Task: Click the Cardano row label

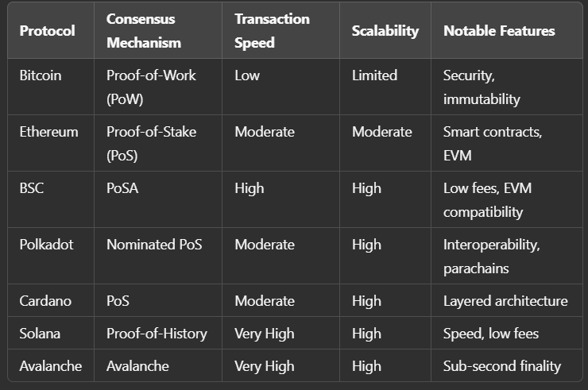Action: point(45,301)
